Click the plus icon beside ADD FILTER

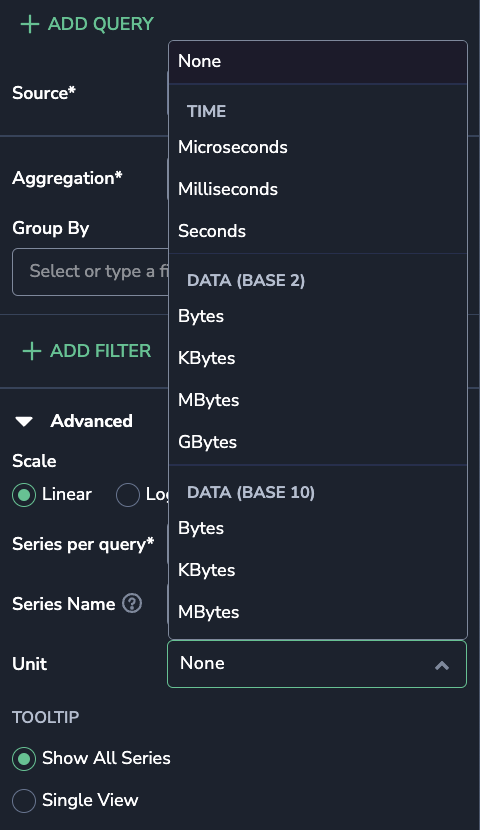coord(32,351)
